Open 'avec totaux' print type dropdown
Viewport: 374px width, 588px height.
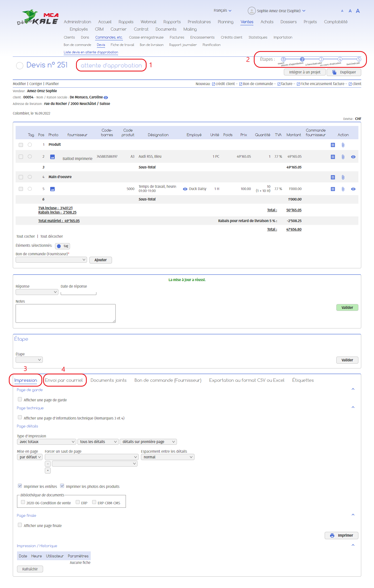(x=47, y=442)
